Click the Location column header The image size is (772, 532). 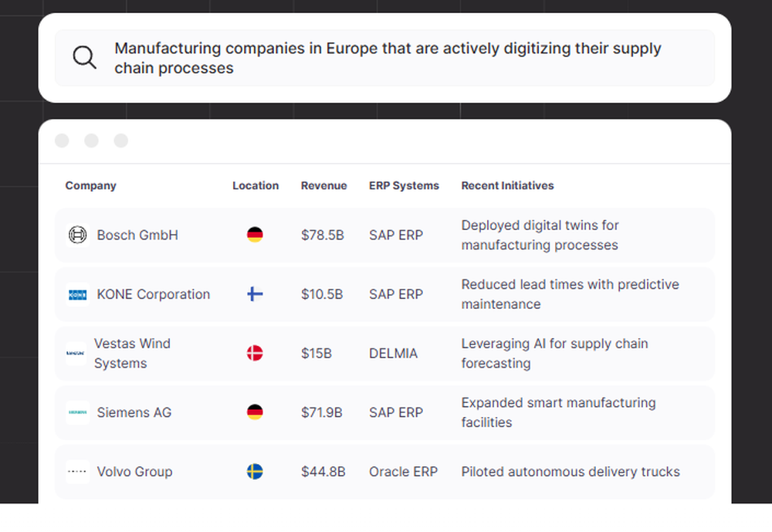(x=256, y=185)
